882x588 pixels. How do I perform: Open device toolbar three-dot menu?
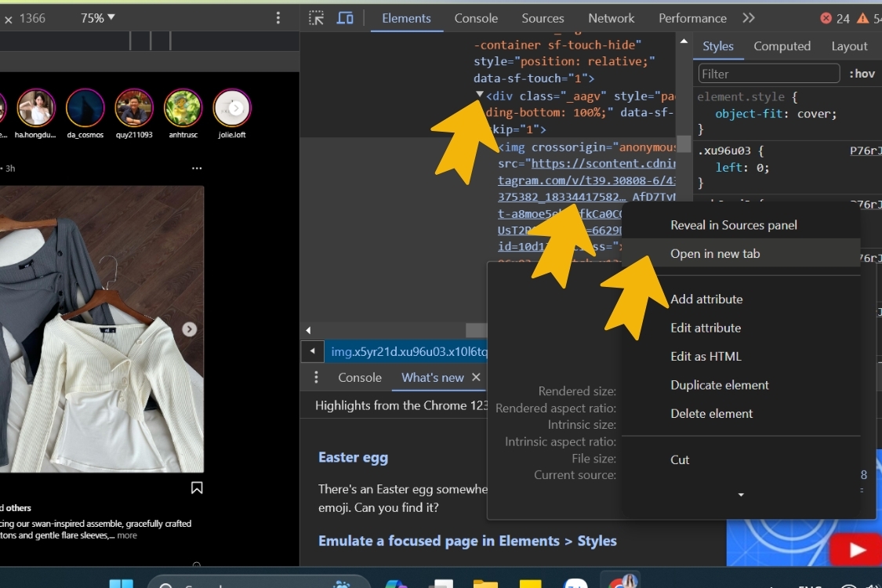point(278,18)
